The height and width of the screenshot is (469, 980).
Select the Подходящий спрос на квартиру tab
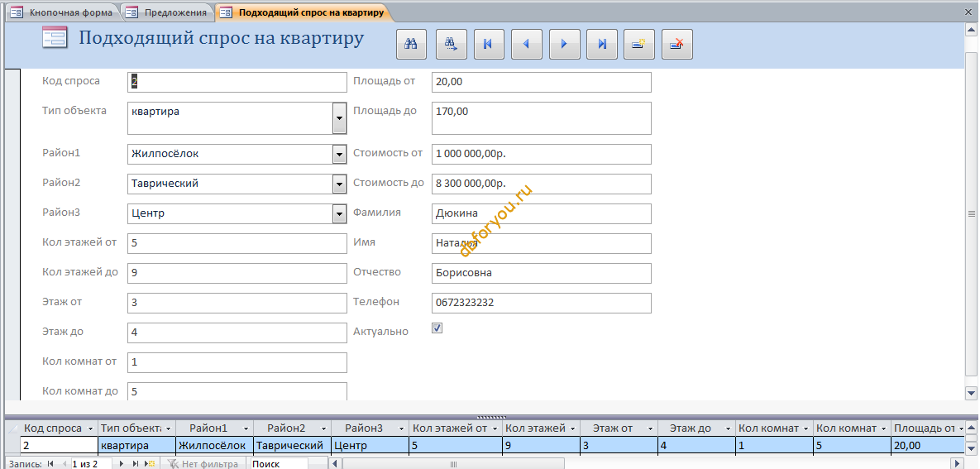(x=303, y=12)
